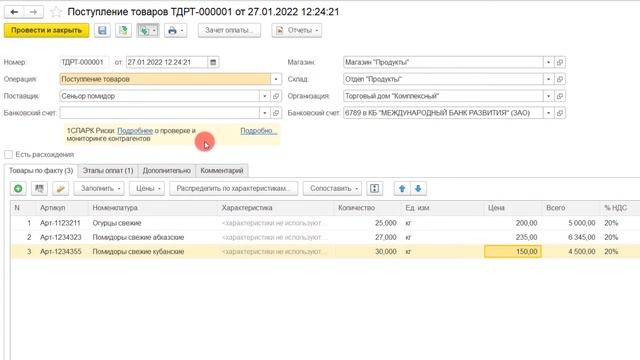Open the Отдел "Продукты" warehouse record
The height and width of the screenshot is (360, 640).
coord(560,79)
